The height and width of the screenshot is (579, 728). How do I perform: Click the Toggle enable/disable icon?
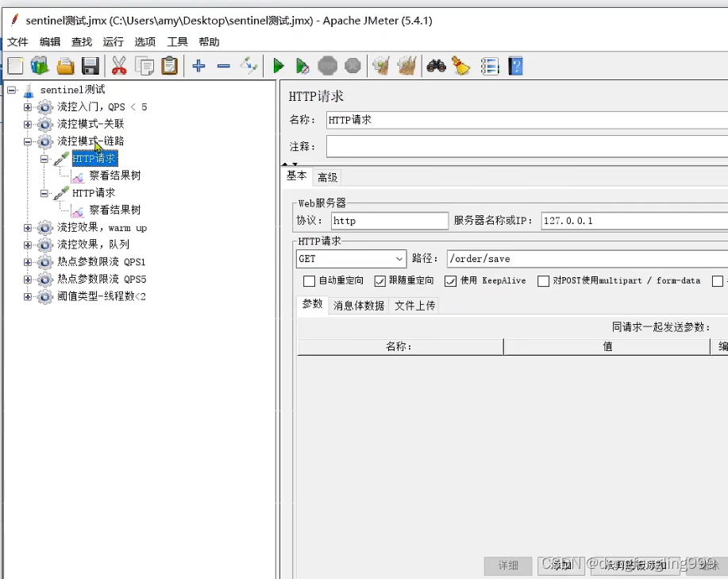248,66
